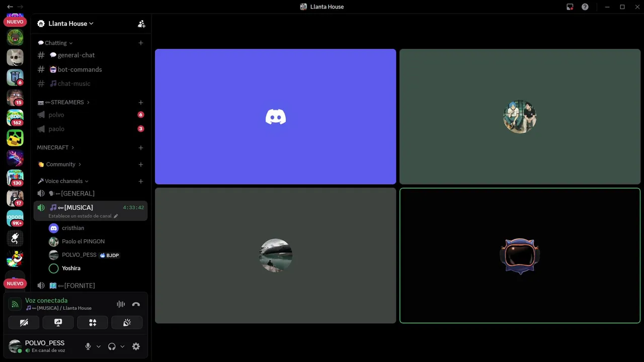The height and width of the screenshot is (362, 644).
Task: Open server icon with 6 badge
Action: pyautogui.click(x=15, y=77)
